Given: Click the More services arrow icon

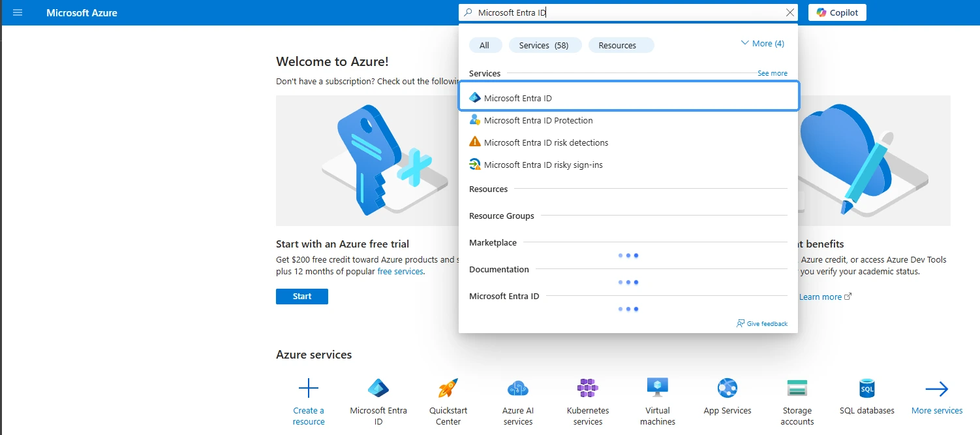Looking at the screenshot, I should tap(937, 389).
